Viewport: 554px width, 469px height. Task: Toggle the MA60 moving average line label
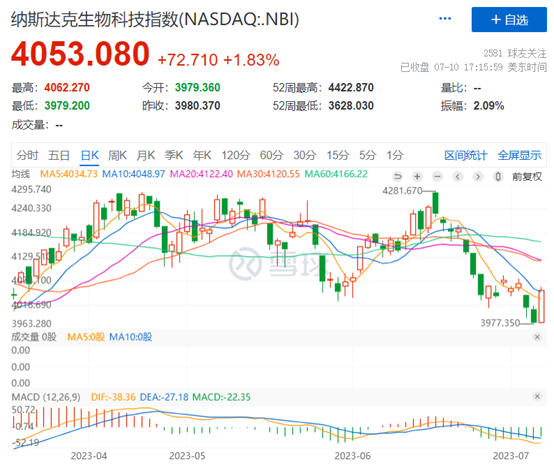(336, 174)
